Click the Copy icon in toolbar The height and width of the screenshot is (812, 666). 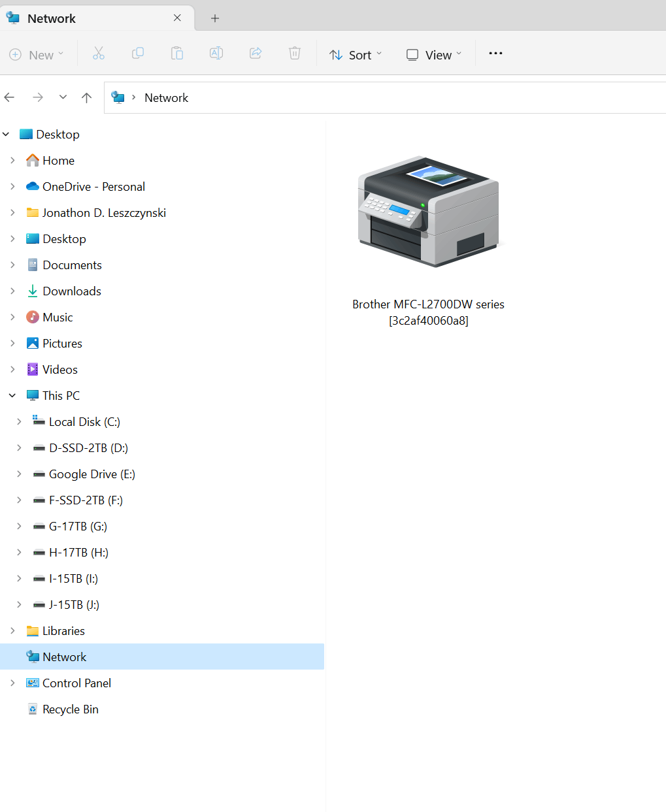(138, 54)
